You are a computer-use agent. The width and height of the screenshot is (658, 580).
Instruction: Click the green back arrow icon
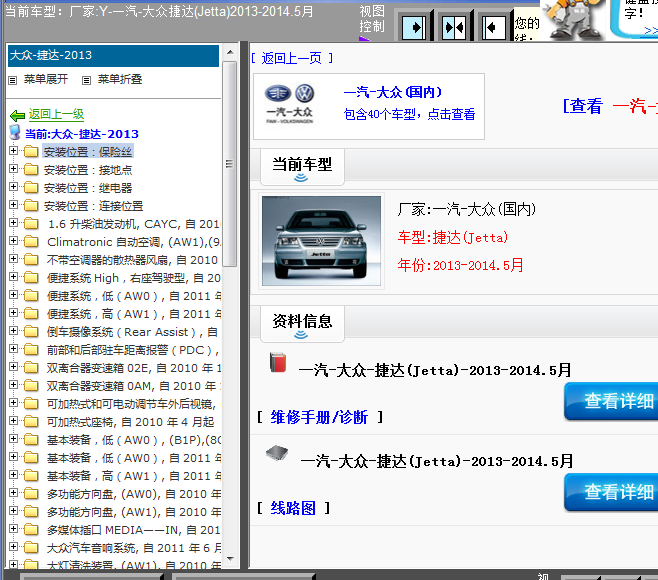coord(18,115)
